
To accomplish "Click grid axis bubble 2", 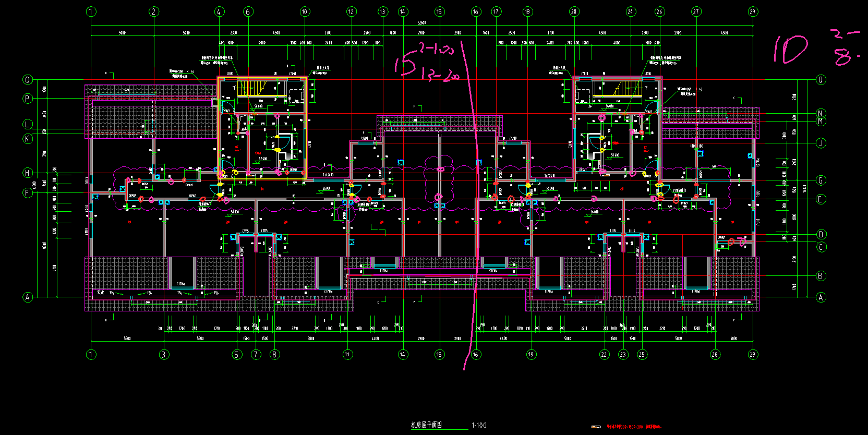I will click(154, 11).
